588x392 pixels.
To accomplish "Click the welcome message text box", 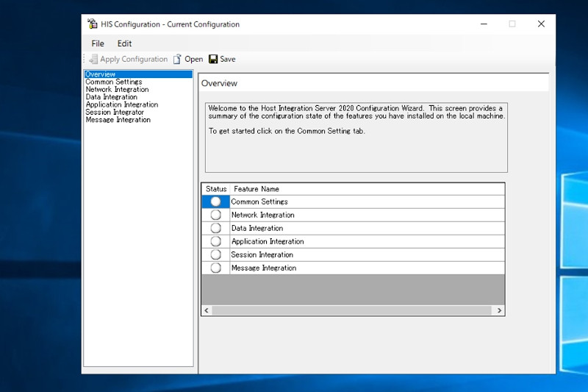I will click(x=356, y=138).
